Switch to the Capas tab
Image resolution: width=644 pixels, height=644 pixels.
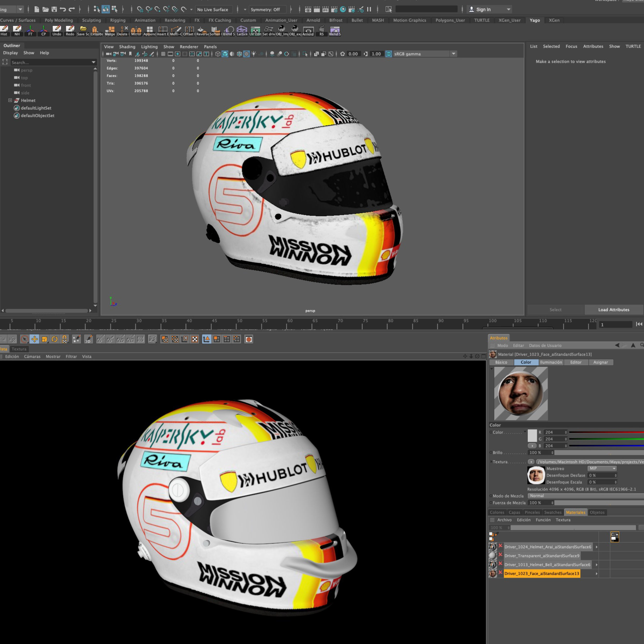(514, 512)
